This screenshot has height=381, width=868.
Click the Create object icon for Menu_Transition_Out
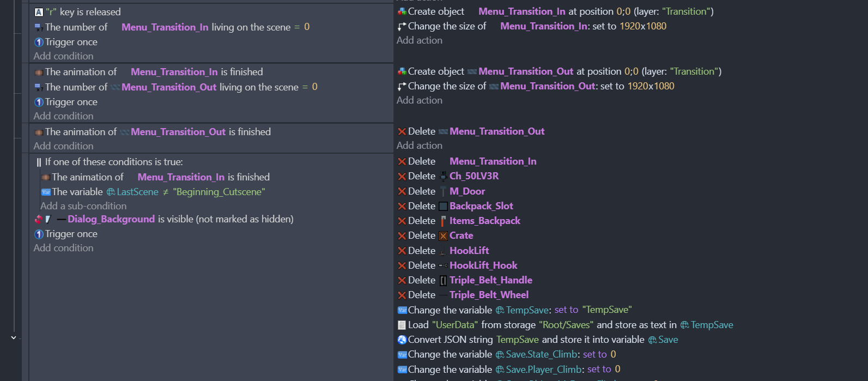[x=402, y=71]
